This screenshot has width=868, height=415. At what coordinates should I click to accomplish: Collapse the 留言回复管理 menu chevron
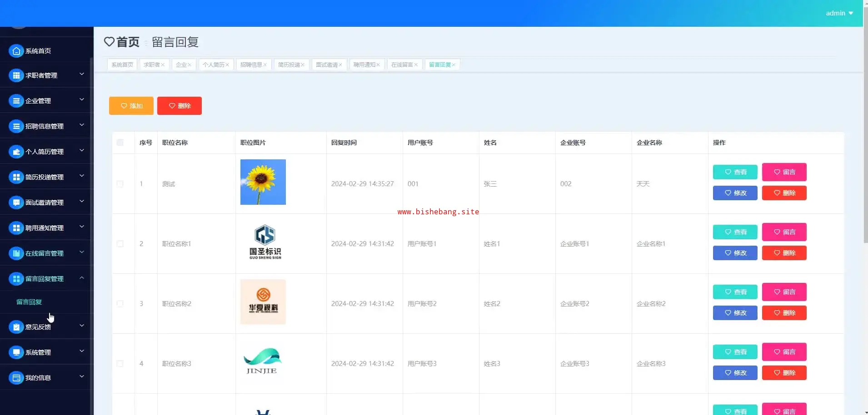[82, 277]
